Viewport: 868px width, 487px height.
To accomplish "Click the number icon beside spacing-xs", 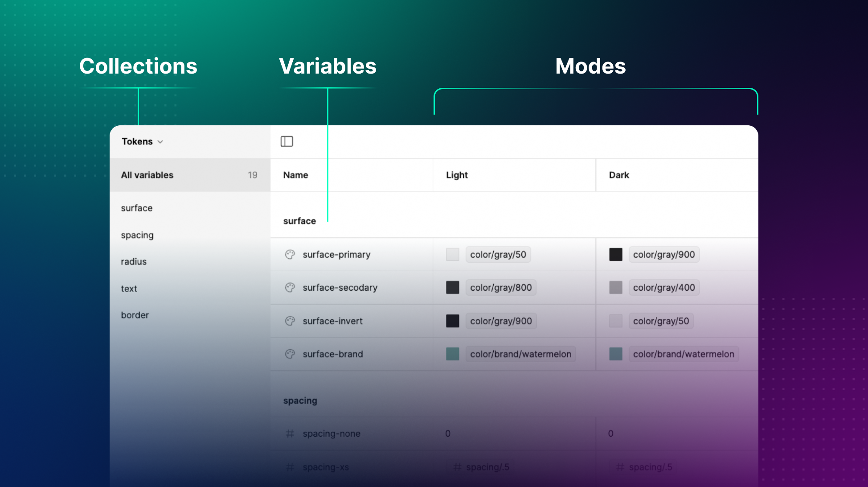I will [x=290, y=466].
